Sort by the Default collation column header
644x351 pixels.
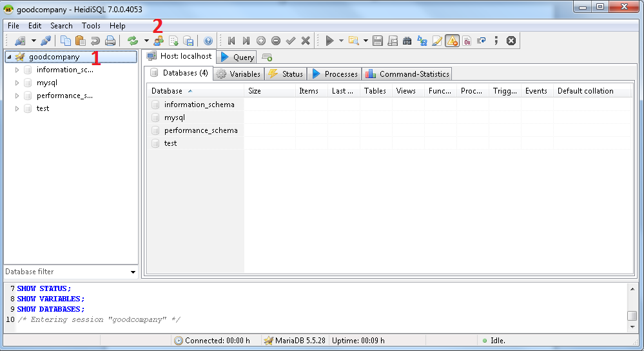pos(592,91)
